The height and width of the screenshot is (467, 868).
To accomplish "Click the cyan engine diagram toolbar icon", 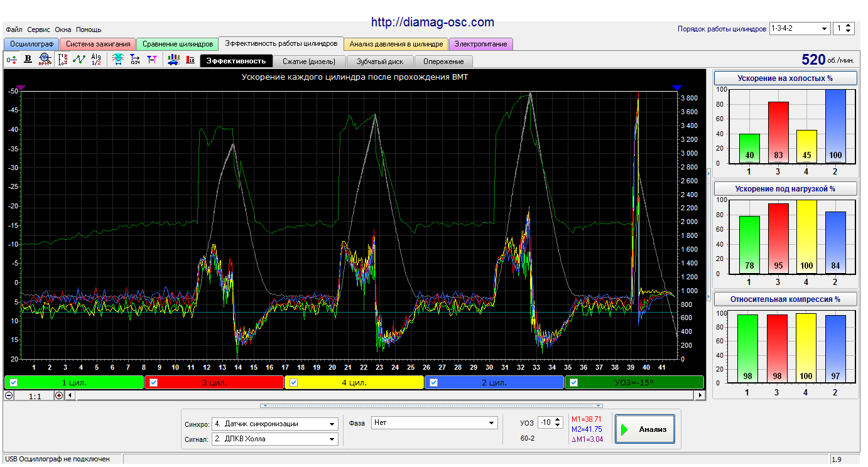I will click(x=117, y=60).
